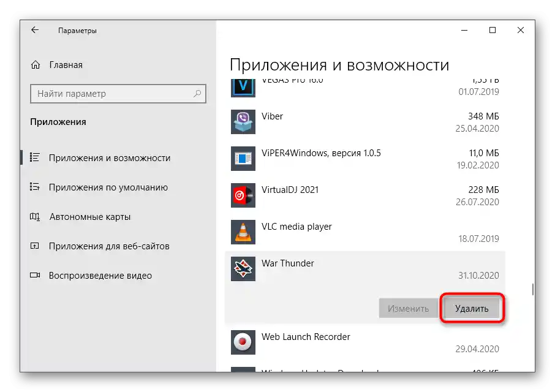The image size is (555, 392).
Task: Focus the Найти параметр search field
Action: [118, 94]
